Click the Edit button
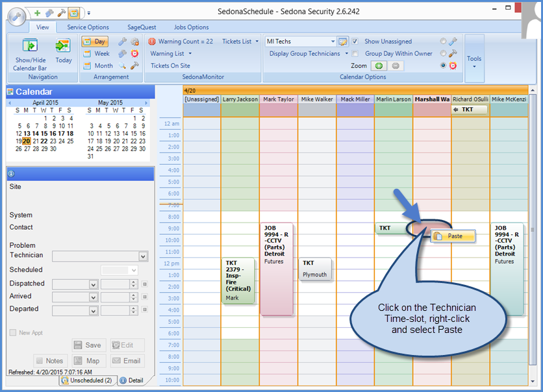This screenshot has height=392, width=543. [127, 345]
